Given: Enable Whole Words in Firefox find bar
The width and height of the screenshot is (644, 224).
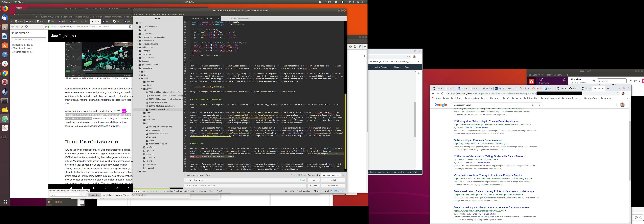Looking at the screenshot, I should tap(122, 195).
